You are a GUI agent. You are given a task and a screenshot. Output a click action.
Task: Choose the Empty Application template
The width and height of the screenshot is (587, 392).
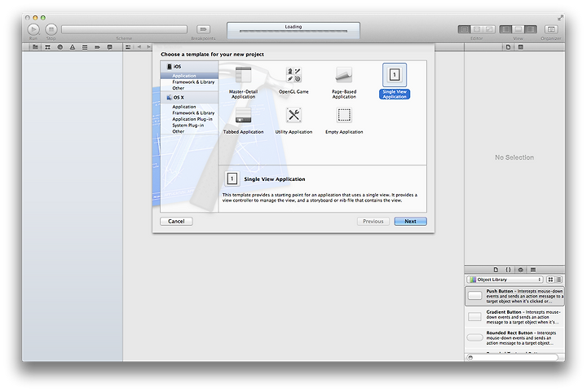point(344,121)
